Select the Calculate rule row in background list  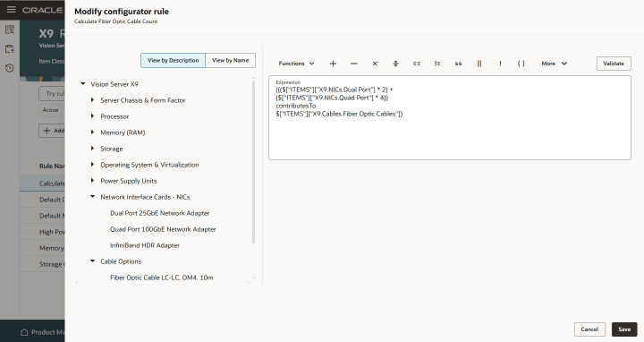[x=42, y=184]
